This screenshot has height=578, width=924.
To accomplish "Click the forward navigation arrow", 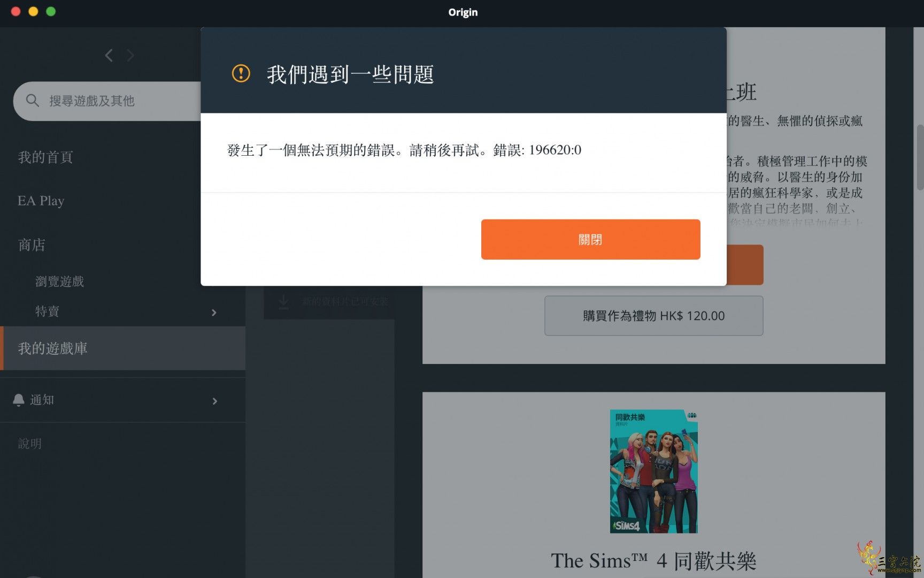I will click(x=130, y=55).
